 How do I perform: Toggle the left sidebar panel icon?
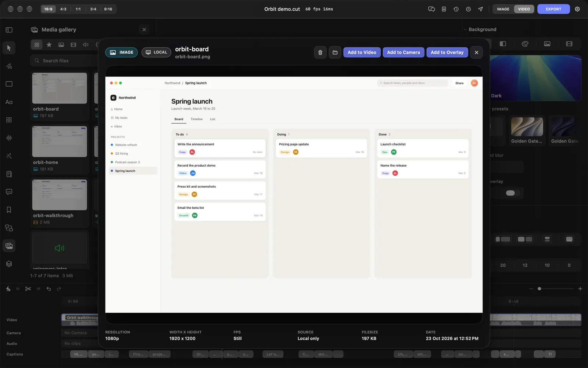click(9, 30)
